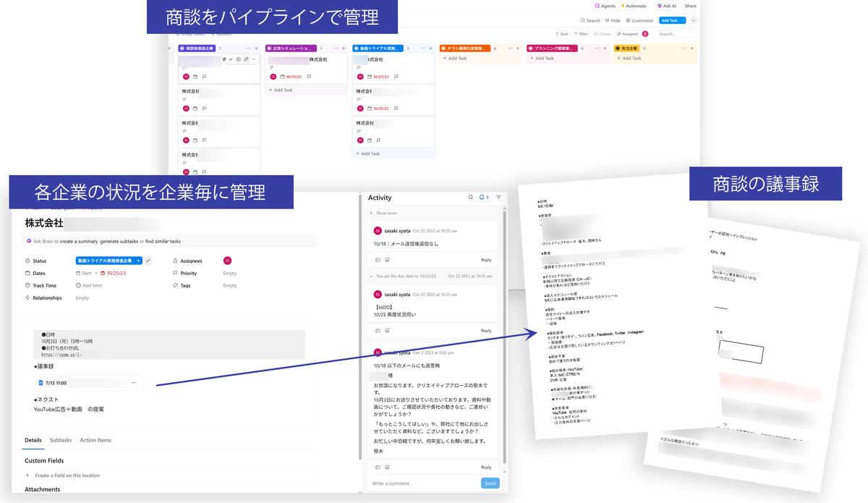
Task: Click the pencil rename icon on hovered card
Action: pos(247,59)
